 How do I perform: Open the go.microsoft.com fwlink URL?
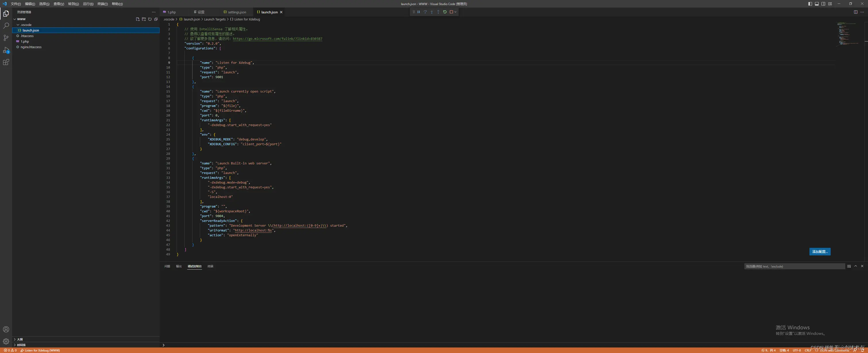pyautogui.click(x=277, y=39)
